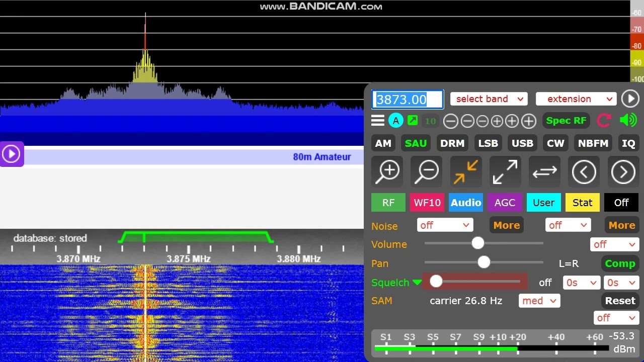Zoom in with the magnifier plus icon
Viewport: 644px width, 362px height.
click(x=387, y=172)
